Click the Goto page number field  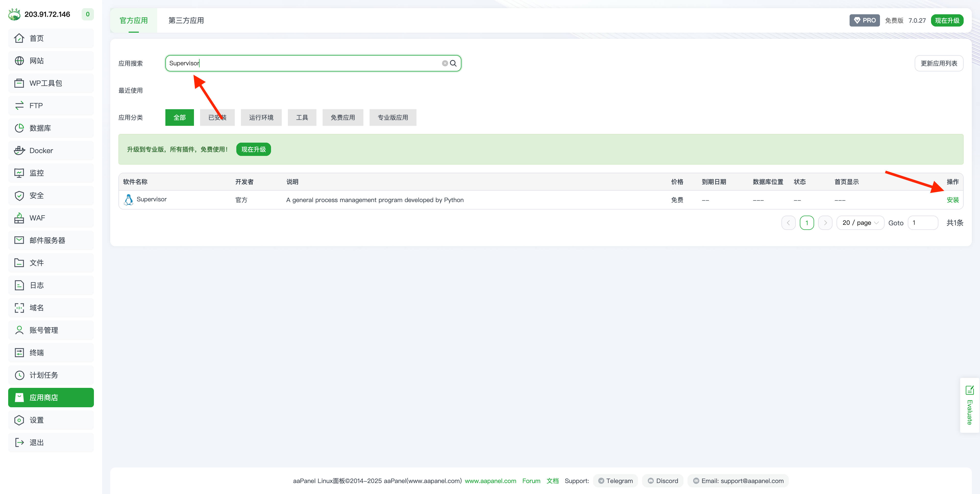click(923, 223)
